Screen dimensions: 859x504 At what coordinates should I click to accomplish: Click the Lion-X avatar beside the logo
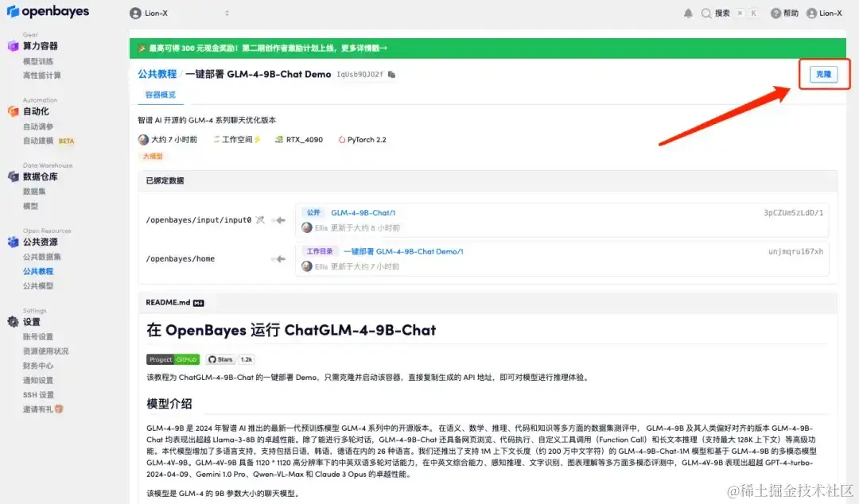pyautogui.click(x=135, y=14)
